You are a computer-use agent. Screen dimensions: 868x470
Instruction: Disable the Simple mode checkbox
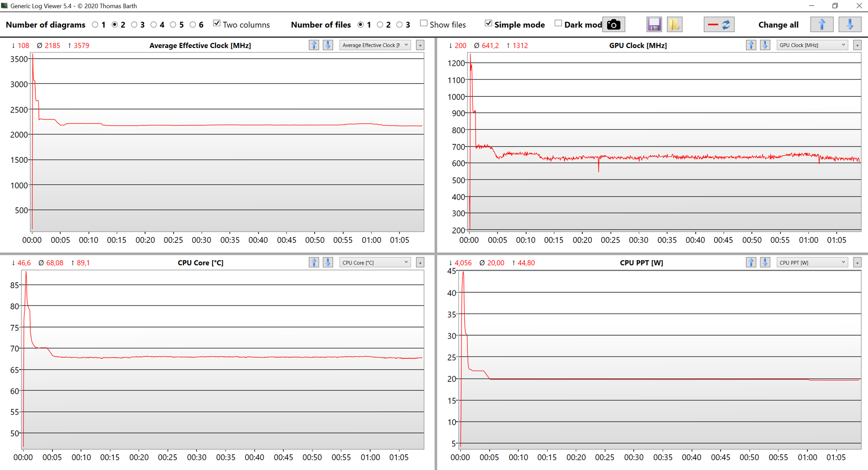488,24
